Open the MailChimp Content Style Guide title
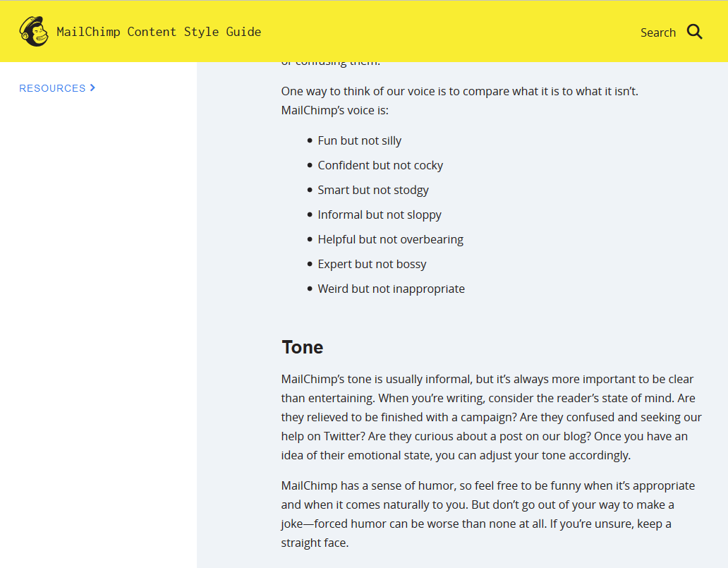This screenshot has width=728, height=568. pos(159,32)
